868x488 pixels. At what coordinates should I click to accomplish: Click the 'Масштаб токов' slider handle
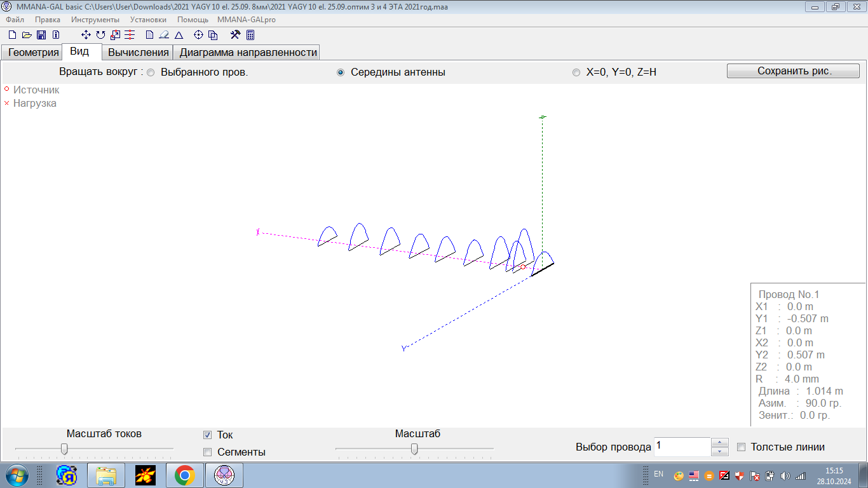click(x=64, y=449)
